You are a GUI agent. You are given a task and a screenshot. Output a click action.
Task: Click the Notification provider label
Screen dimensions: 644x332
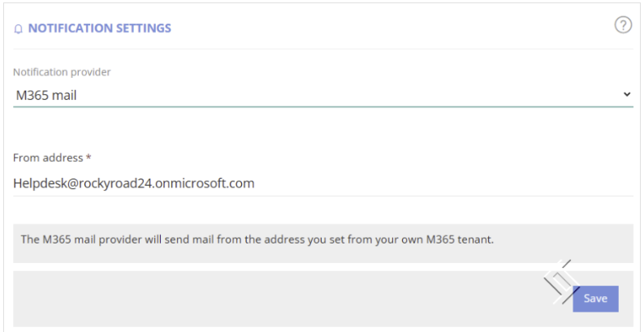click(x=62, y=72)
